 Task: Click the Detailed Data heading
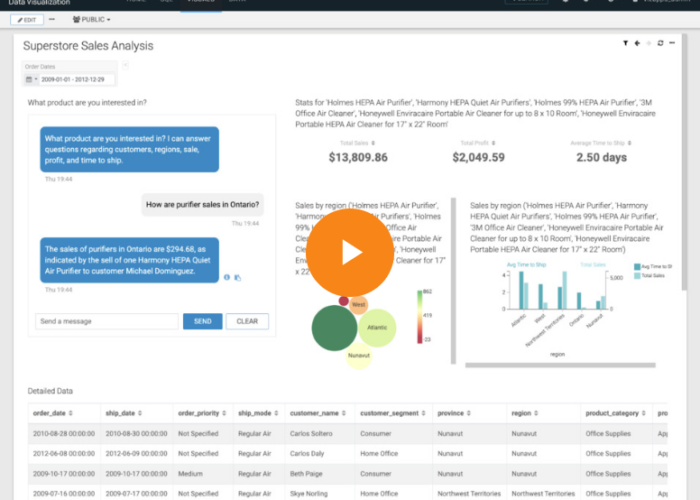pos(50,391)
